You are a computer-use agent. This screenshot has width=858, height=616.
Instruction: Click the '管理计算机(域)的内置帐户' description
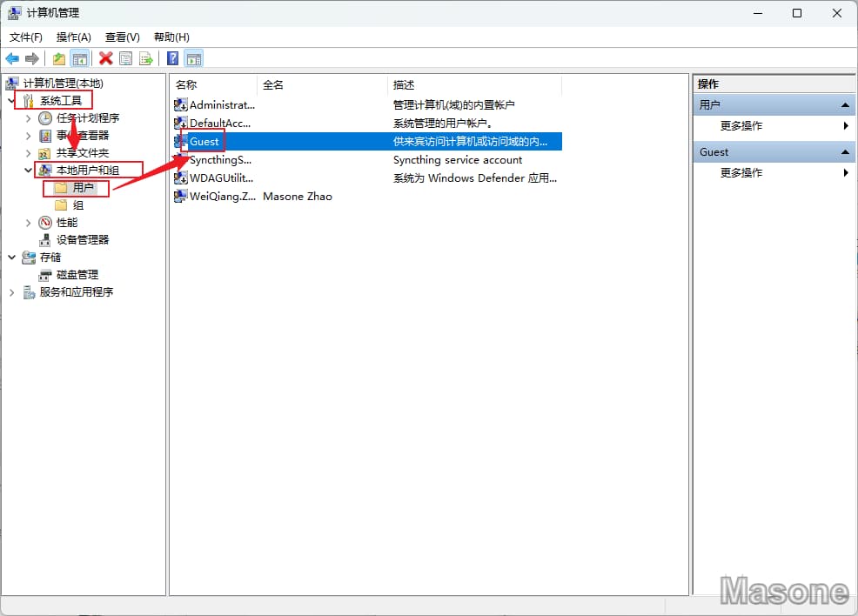point(453,104)
